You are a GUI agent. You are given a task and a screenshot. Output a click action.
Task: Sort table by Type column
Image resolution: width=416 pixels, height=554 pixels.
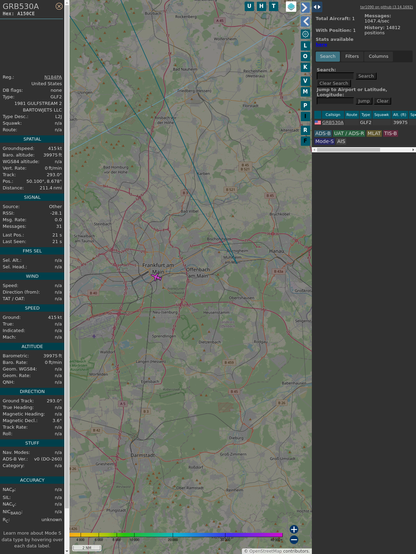pos(365,115)
